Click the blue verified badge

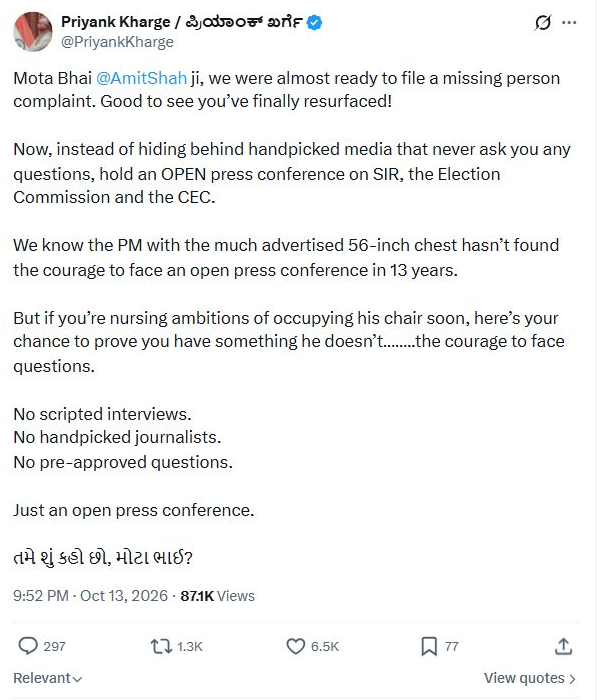(x=315, y=22)
